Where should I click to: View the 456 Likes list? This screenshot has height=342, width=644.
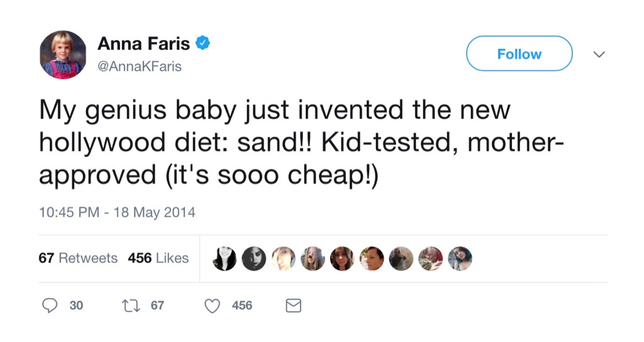click(x=158, y=258)
